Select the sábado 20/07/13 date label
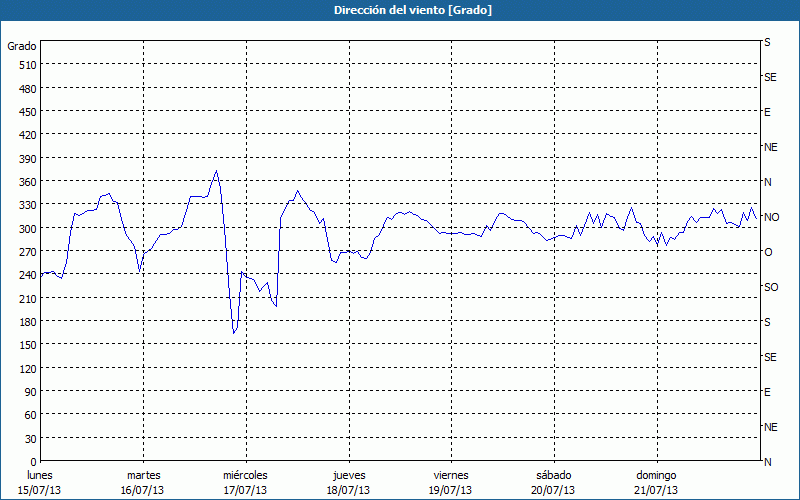 [552, 482]
